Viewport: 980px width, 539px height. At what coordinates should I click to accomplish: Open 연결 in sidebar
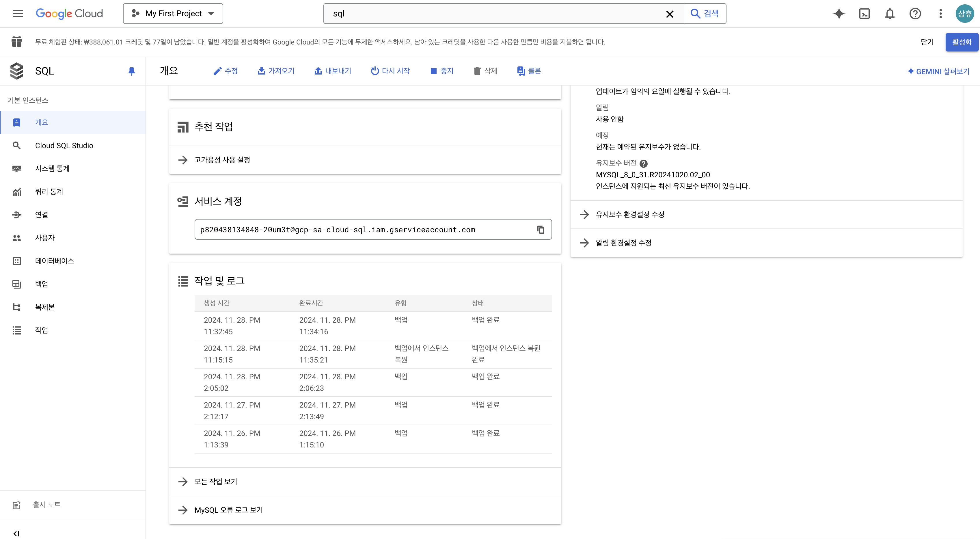pos(73,215)
